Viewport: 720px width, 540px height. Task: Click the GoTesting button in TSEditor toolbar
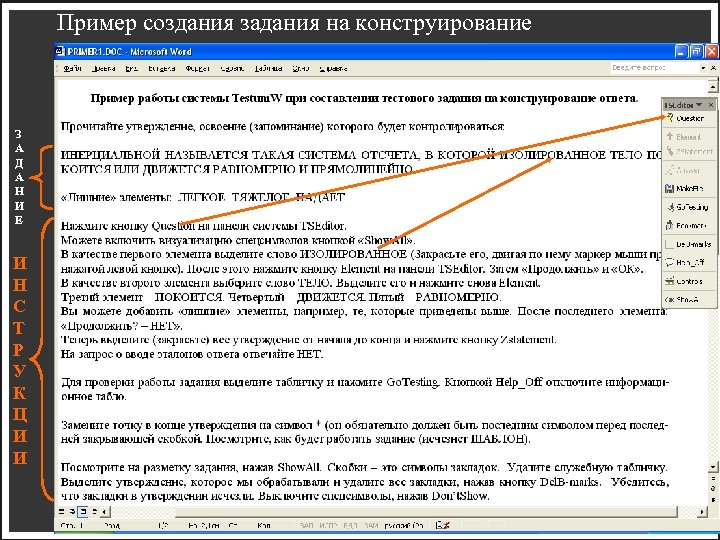(687, 207)
